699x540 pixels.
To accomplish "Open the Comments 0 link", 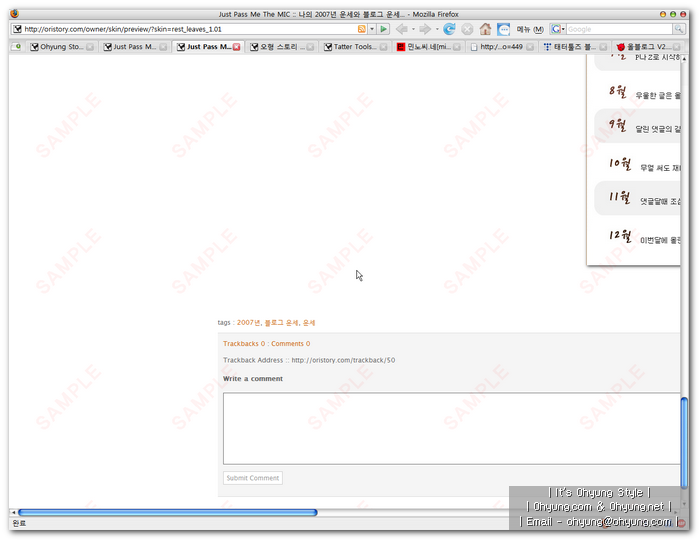I will coord(291,343).
